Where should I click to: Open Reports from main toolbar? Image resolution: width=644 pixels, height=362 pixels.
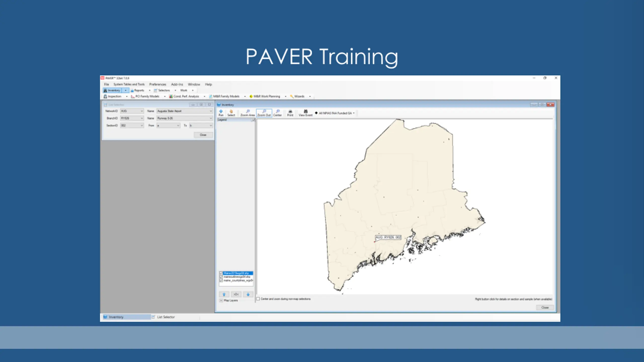click(x=137, y=90)
